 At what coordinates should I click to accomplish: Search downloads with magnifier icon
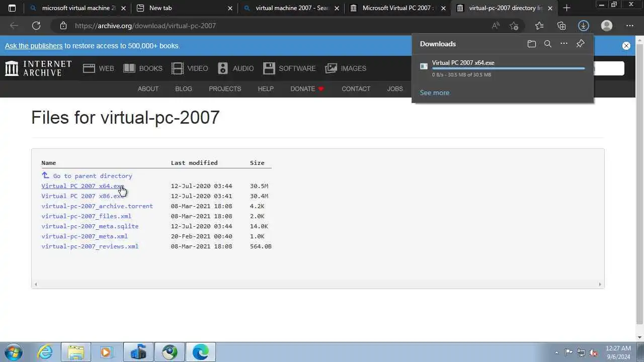(548, 44)
